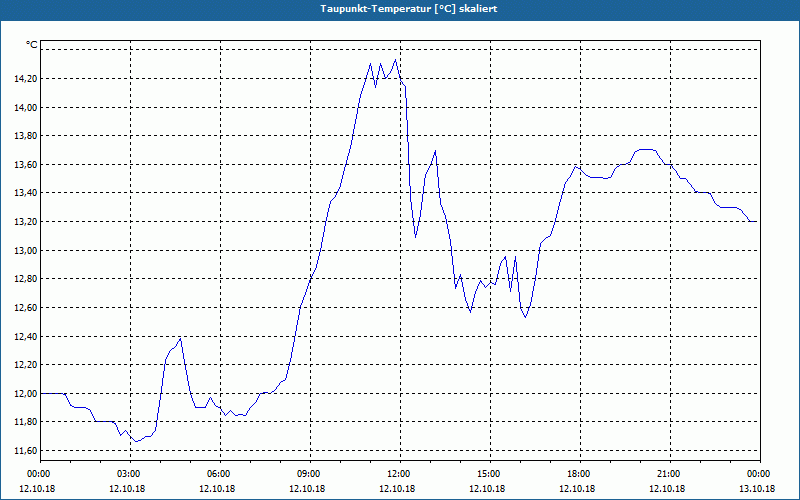Viewport: 800px width, 500px height.
Task: Select the 12,00 y-axis value
Action: coord(26,394)
